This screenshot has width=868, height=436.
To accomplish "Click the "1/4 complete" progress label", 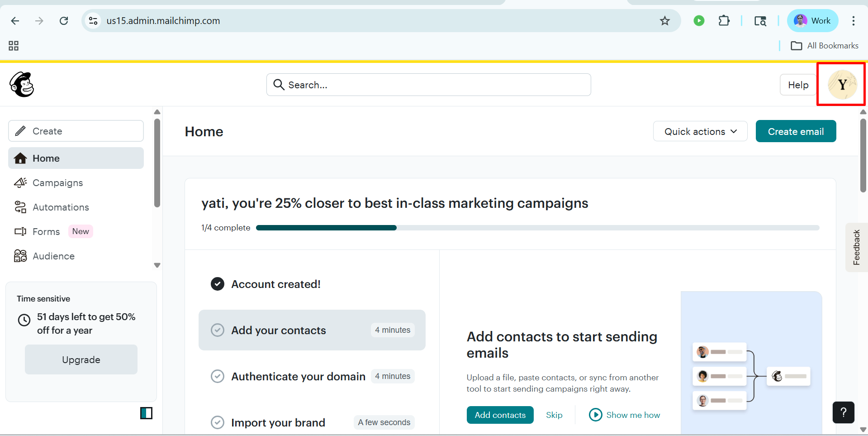I will click(226, 228).
